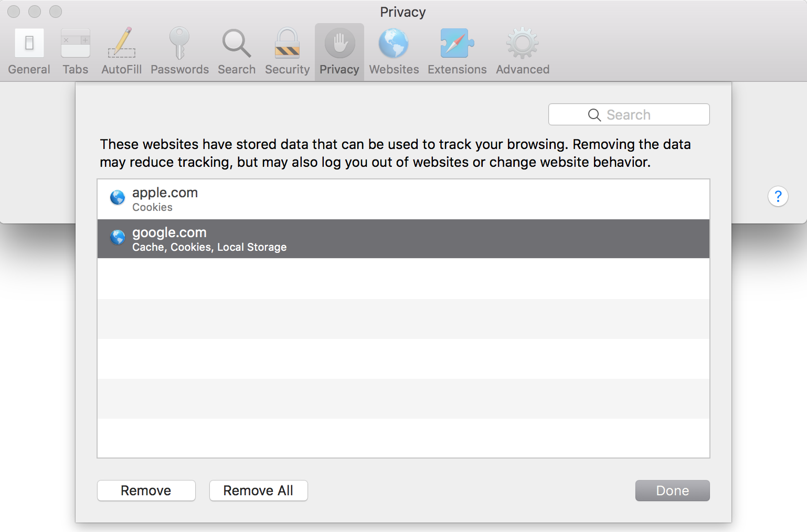Screen dimensions: 807x532
Task: Click the globe icon beside google.com
Action: (x=118, y=237)
